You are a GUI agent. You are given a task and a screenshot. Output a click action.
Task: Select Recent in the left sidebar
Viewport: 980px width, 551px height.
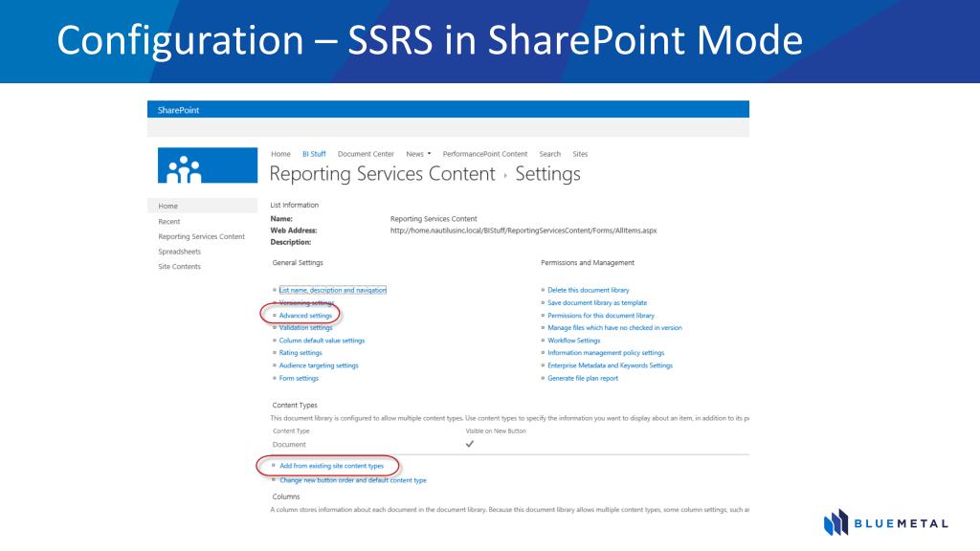pyautogui.click(x=168, y=222)
